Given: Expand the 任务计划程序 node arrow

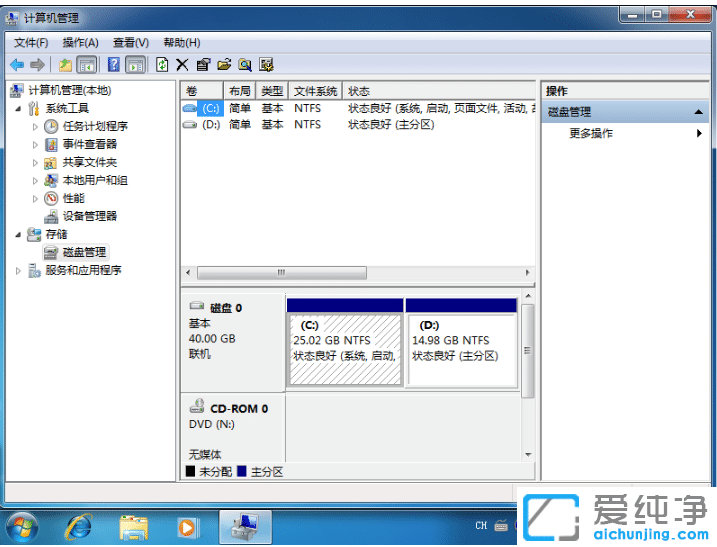Looking at the screenshot, I should (35, 127).
